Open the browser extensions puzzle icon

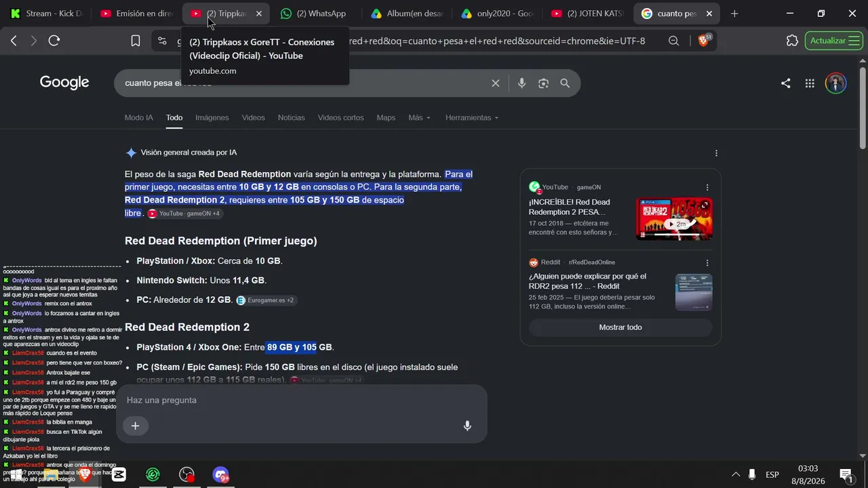point(792,41)
